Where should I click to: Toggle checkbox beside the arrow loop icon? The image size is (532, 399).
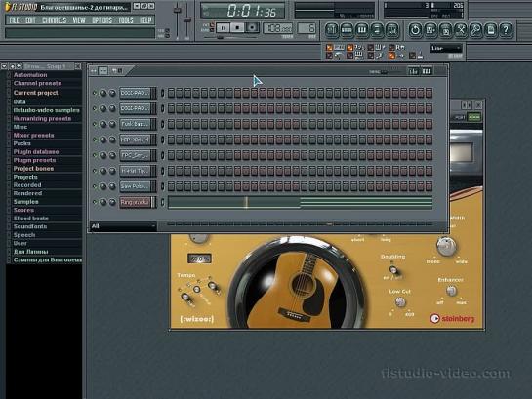point(391,56)
